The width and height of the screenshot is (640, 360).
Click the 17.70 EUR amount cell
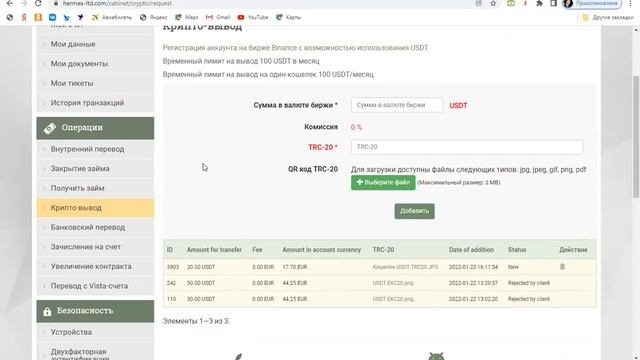295,267
